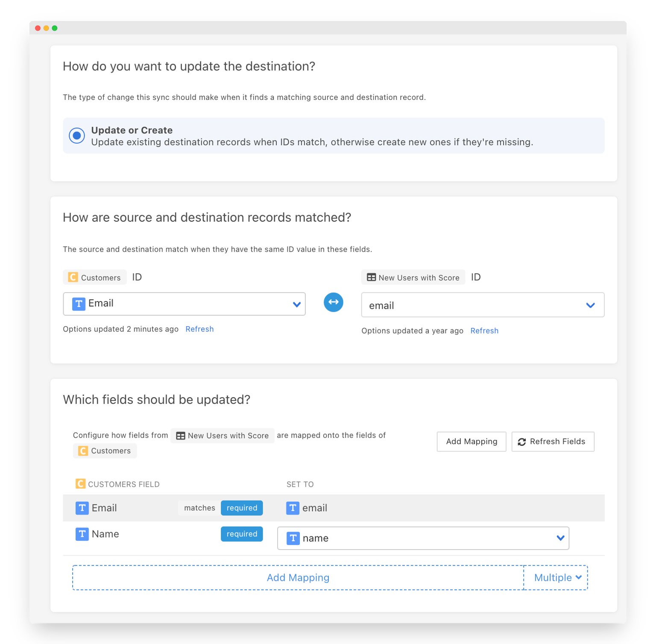Click the dashed Add Mapping area
The width and height of the screenshot is (656, 644).
[298, 578]
